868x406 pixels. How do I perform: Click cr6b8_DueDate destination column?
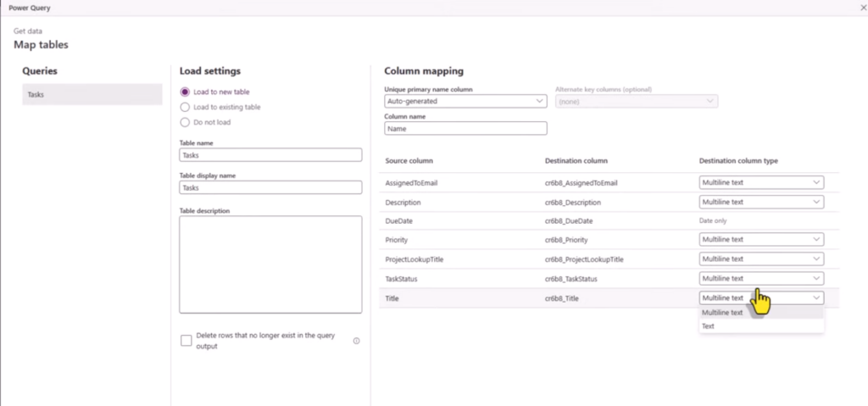[x=569, y=220]
